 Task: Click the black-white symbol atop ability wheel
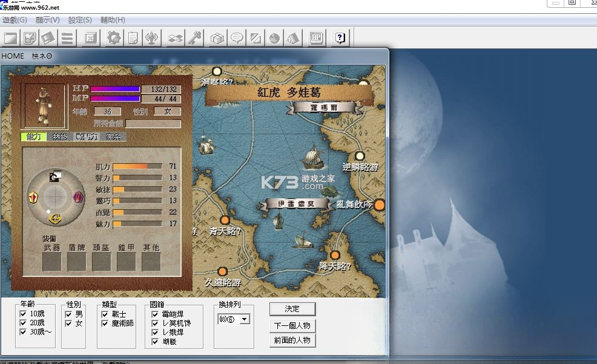pyautogui.click(x=55, y=176)
